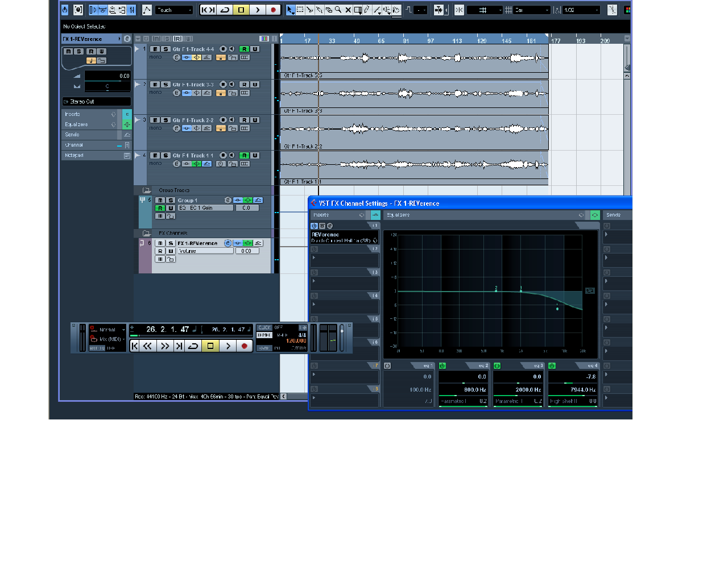Solo Gtr F 1-Track 3-3

click(166, 85)
